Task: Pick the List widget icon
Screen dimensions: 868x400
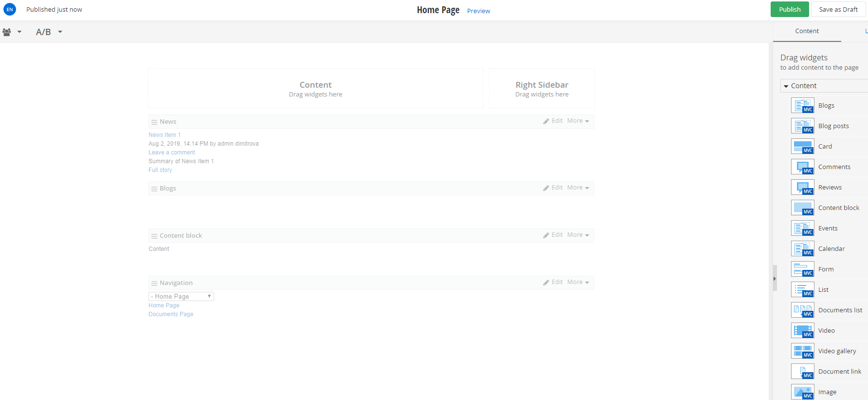Action: coord(802,289)
